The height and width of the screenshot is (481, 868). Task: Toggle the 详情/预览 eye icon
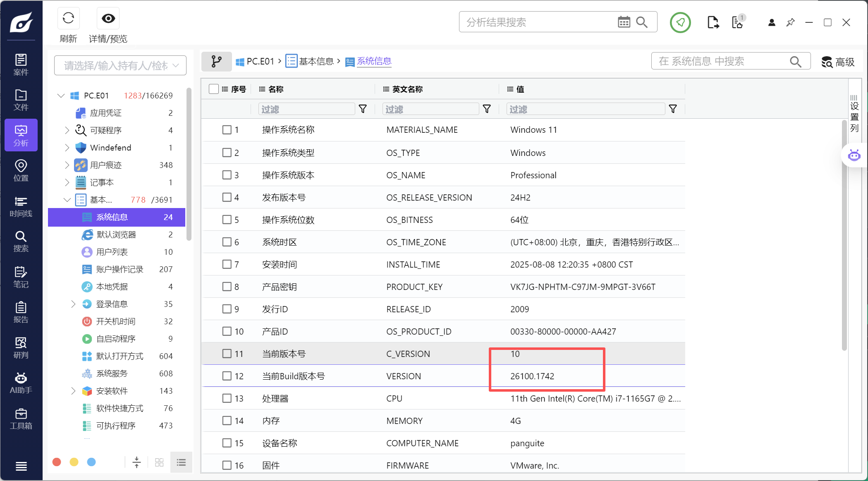pos(108,18)
